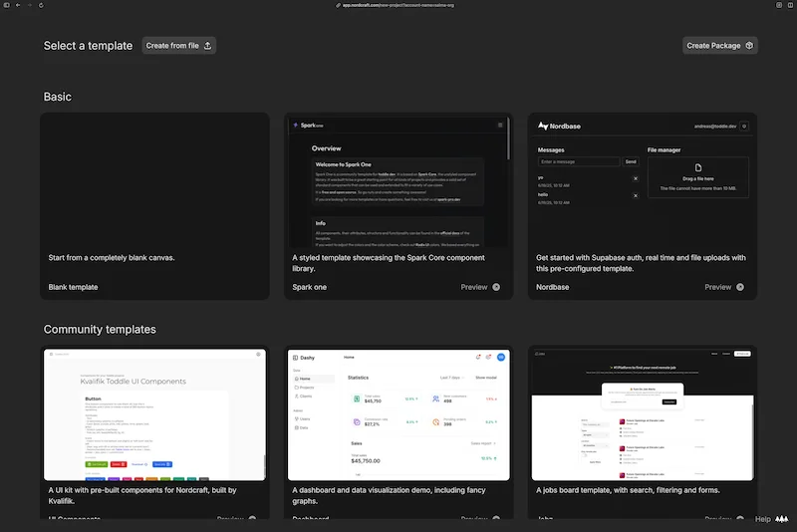Image resolution: width=797 pixels, height=532 pixels.
Task: Click the Total sales icon in Dashy statistics
Action: [357, 399]
